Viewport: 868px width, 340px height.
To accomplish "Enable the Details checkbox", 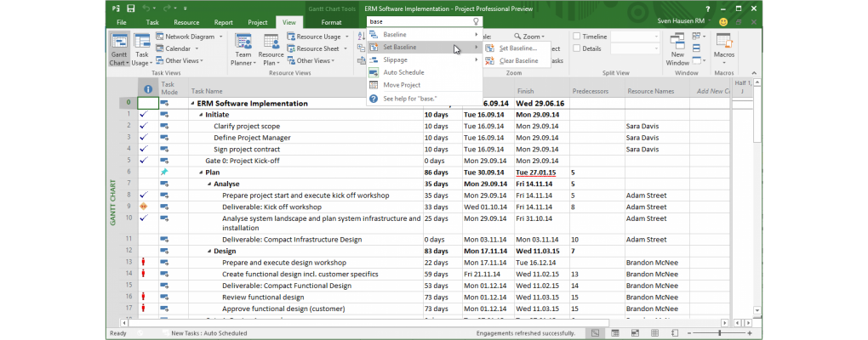I will 577,48.
